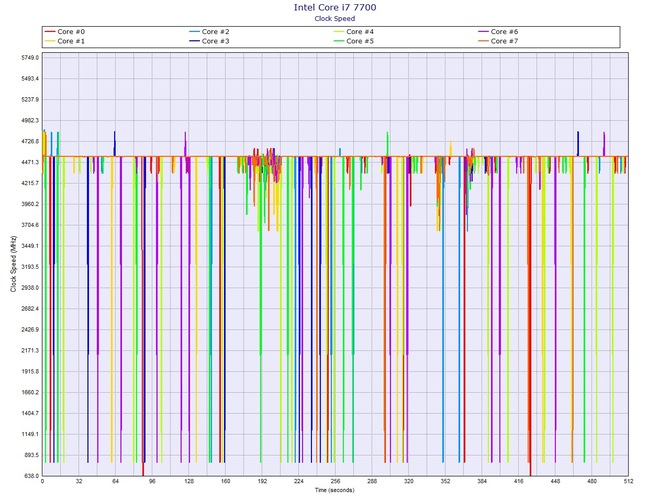Click the y-axis value "5749.0"
Image resolution: width=670 pixels, height=502 pixels.
30,58
